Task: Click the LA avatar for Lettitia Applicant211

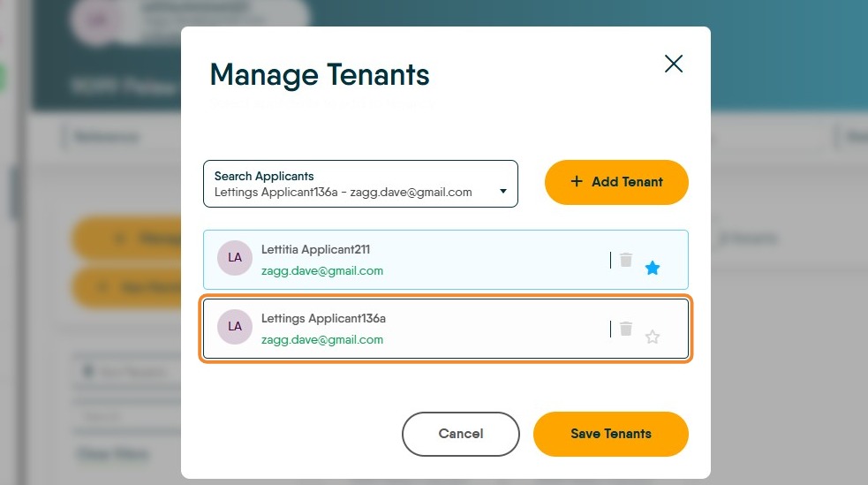Action: [235, 258]
